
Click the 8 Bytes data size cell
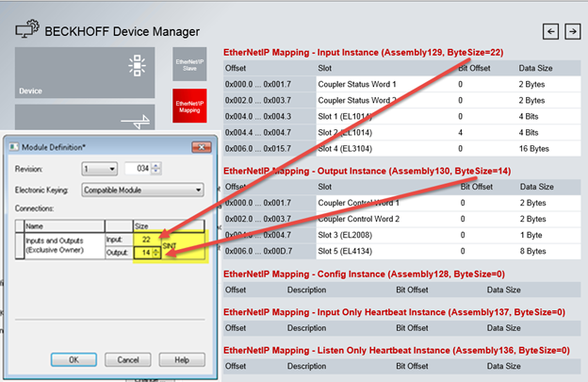point(532,251)
